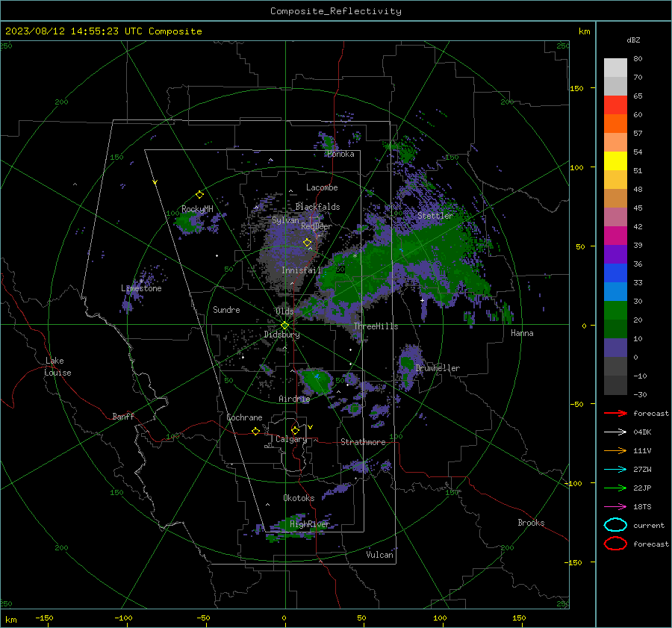The width and height of the screenshot is (672, 628).
Task: Select the bright green 30 dBZ swatch
Action: tap(615, 310)
